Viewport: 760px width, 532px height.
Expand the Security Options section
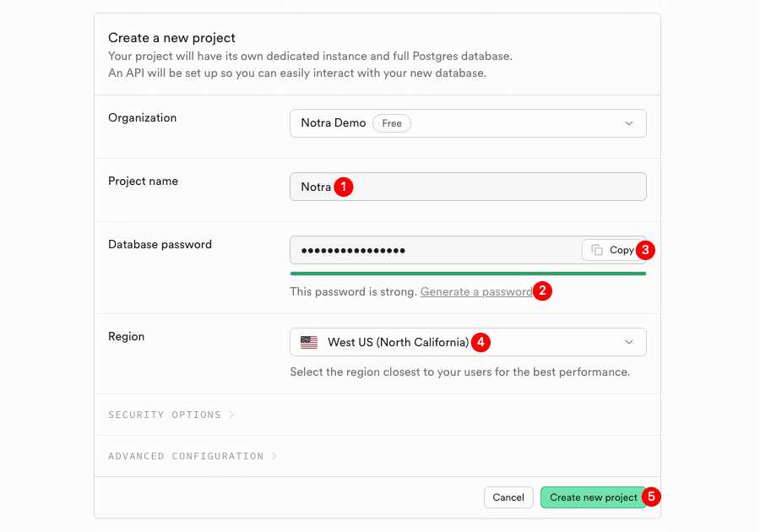[x=171, y=415]
